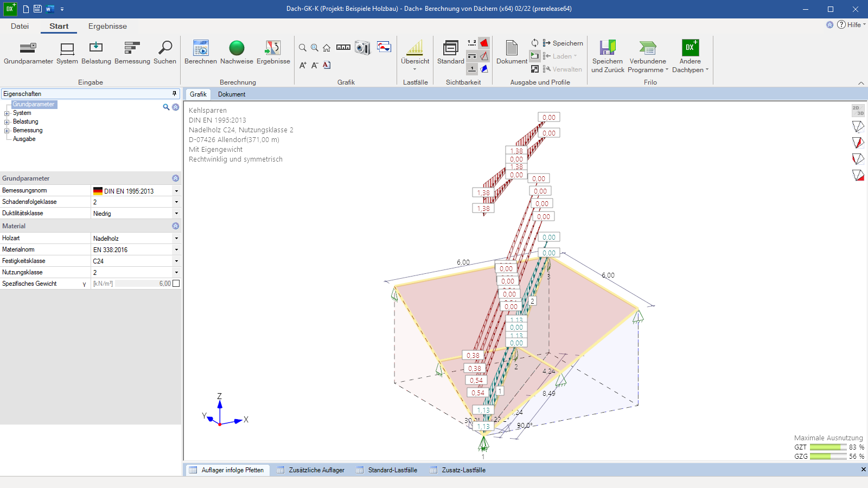
Task: Open Holzart dropdown
Action: tap(176, 239)
